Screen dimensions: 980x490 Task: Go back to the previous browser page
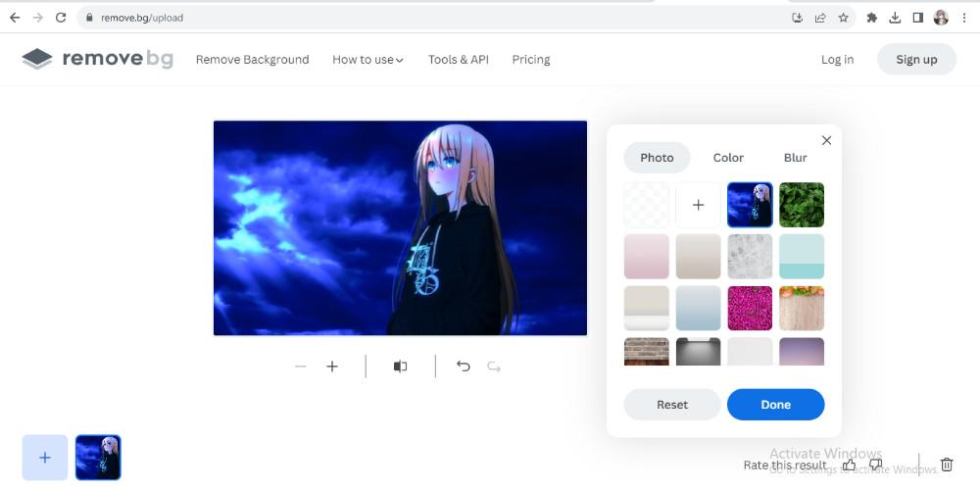[15, 18]
